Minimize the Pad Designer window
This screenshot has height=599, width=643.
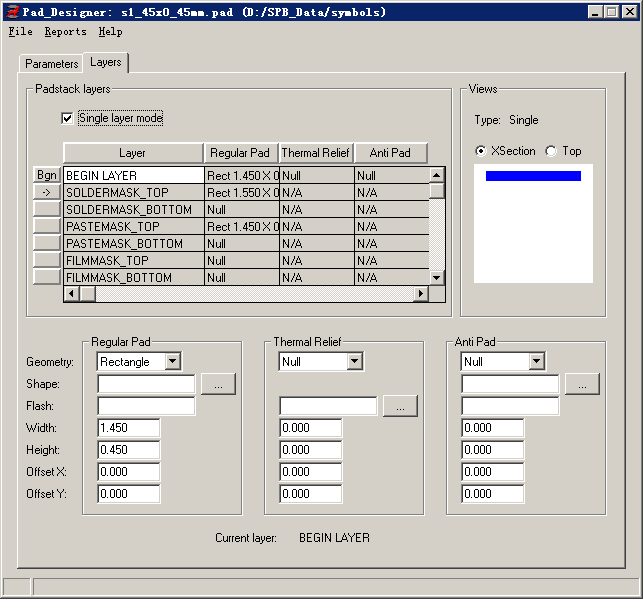point(595,12)
